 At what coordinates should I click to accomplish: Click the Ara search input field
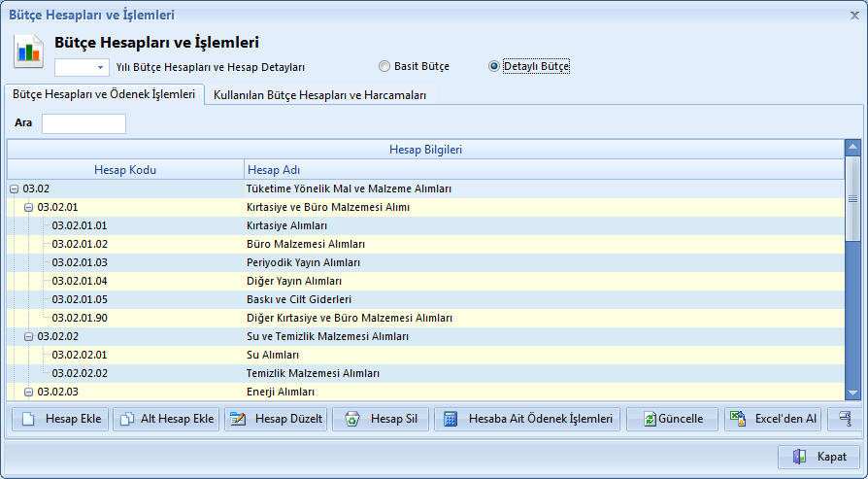point(83,123)
